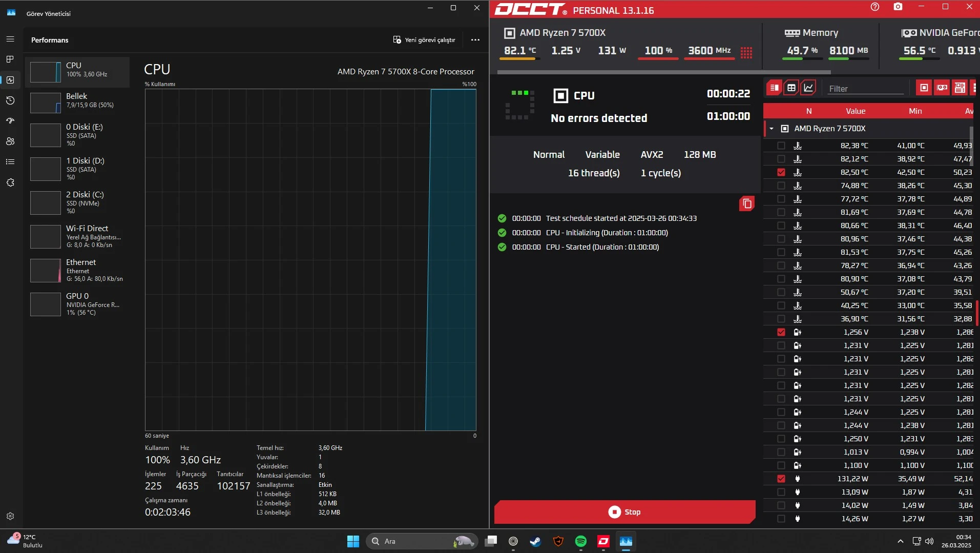
Task: Click the 'No errors detected' status text
Action: [599, 118]
